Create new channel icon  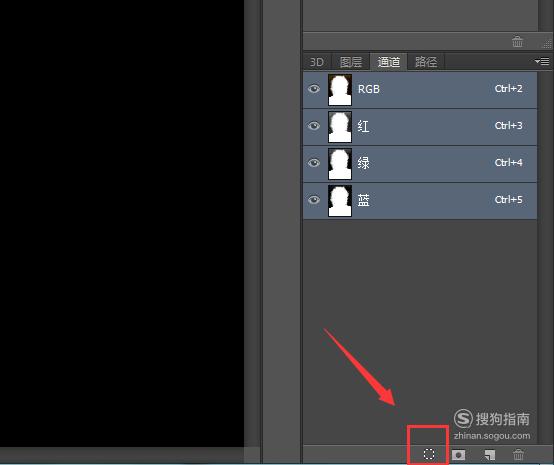coord(490,454)
